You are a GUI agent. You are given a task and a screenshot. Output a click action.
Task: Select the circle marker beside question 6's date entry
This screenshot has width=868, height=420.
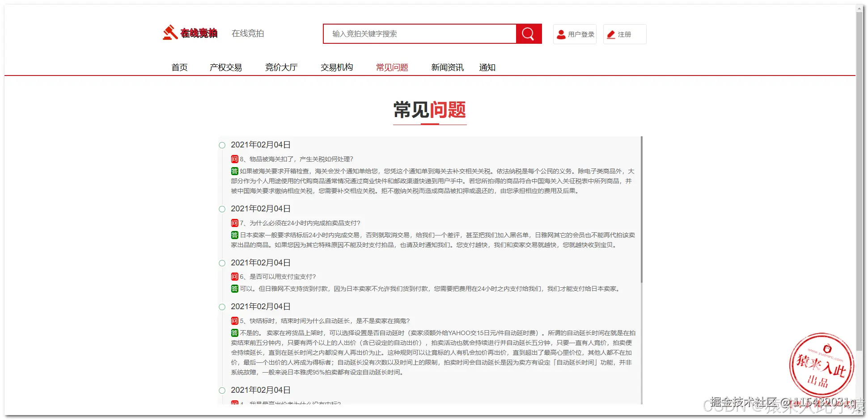point(222,263)
